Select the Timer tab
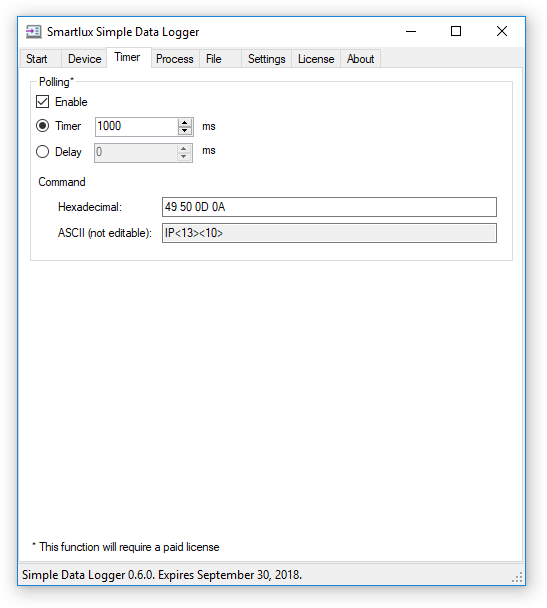This screenshot has height=608, width=547. pos(127,57)
